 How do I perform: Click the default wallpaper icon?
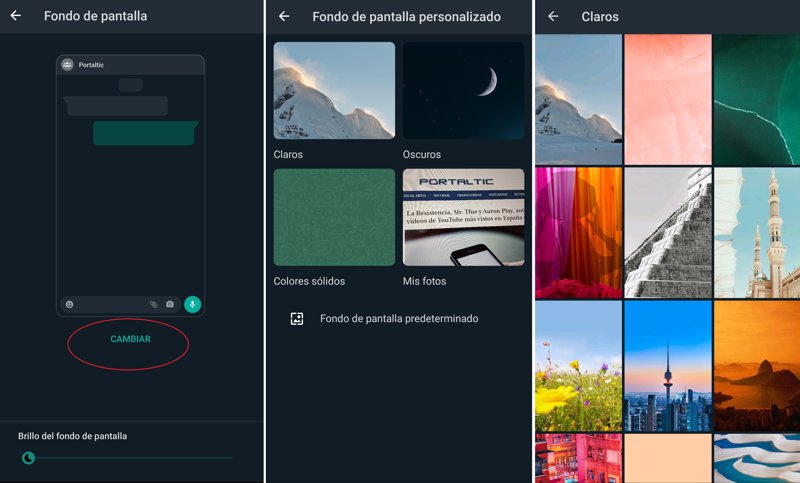click(x=297, y=318)
